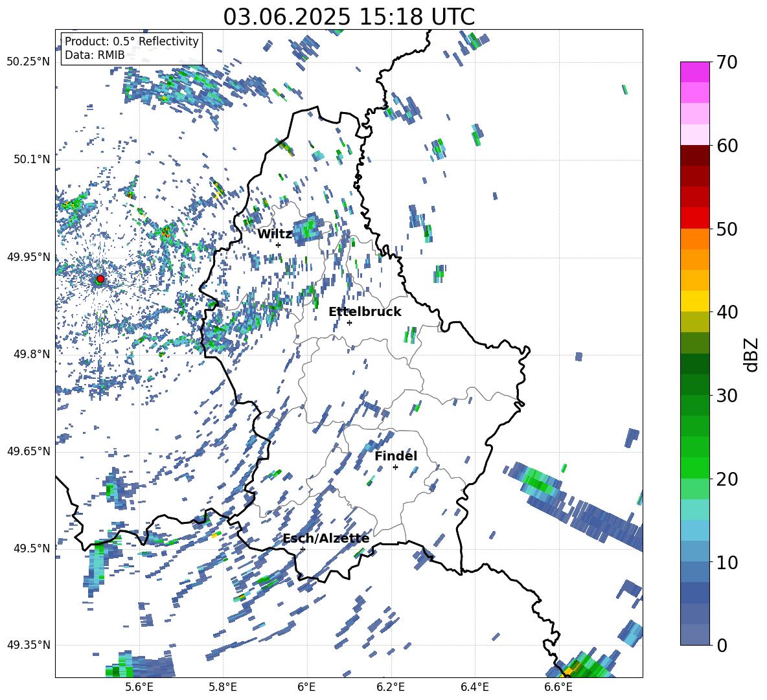Click the 20 colorbar tick label
Viewport: 767px width, 700px height.
[x=727, y=479]
